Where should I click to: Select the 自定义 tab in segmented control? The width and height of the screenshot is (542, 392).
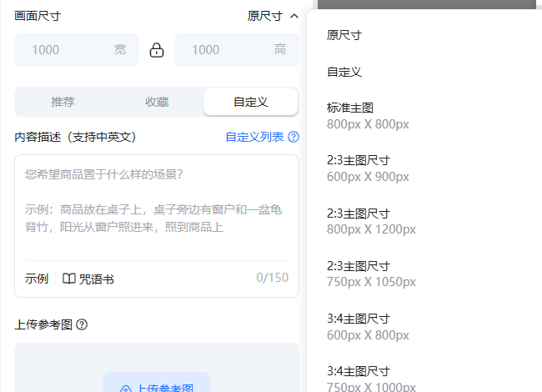[x=251, y=102]
